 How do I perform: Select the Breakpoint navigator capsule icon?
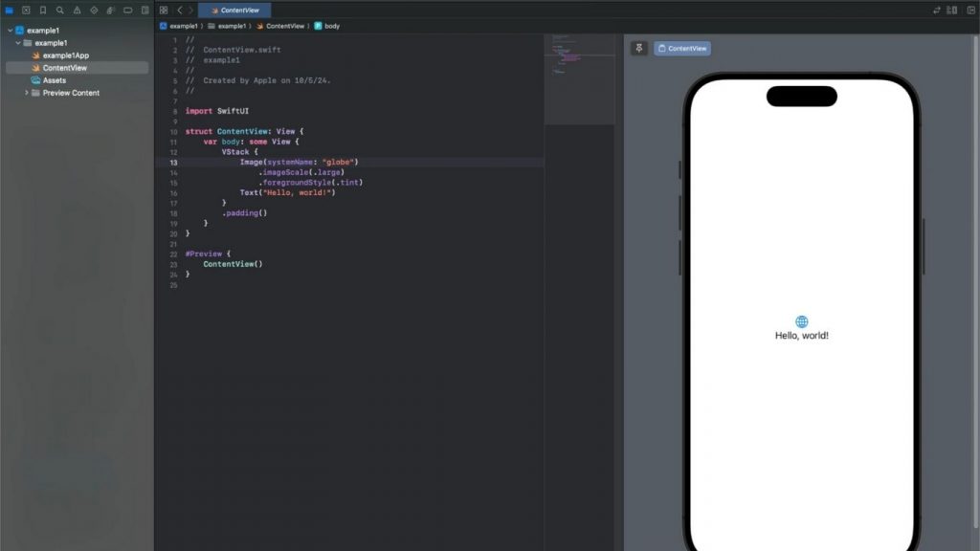pos(127,9)
